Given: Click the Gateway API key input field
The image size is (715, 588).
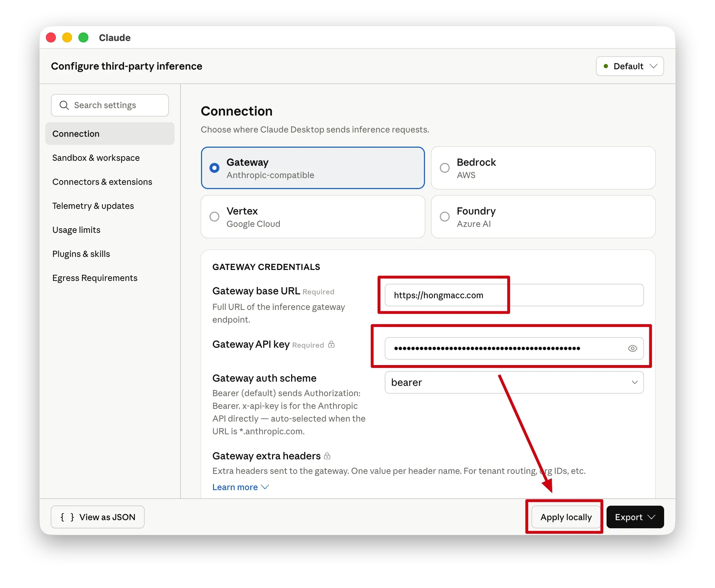Looking at the screenshot, I should coord(514,348).
